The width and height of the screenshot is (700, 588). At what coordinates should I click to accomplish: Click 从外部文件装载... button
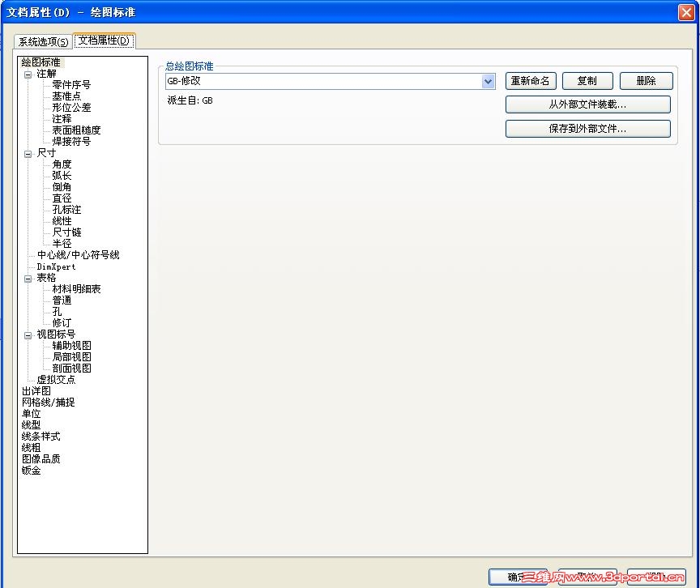tap(587, 104)
